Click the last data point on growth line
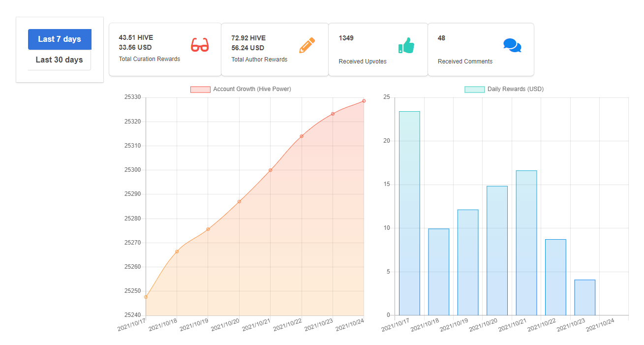The height and width of the screenshot is (345, 644). [364, 101]
